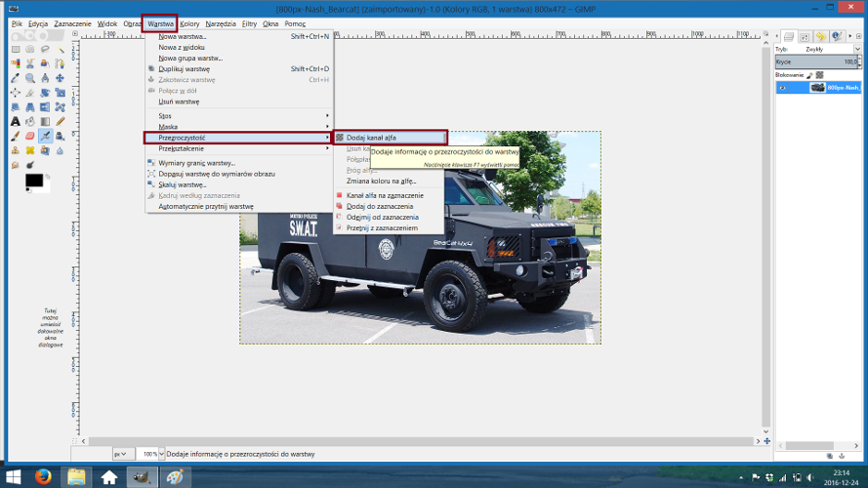Select the Pencil tool
The width and height of the screenshot is (868, 488).
(x=60, y=121)
